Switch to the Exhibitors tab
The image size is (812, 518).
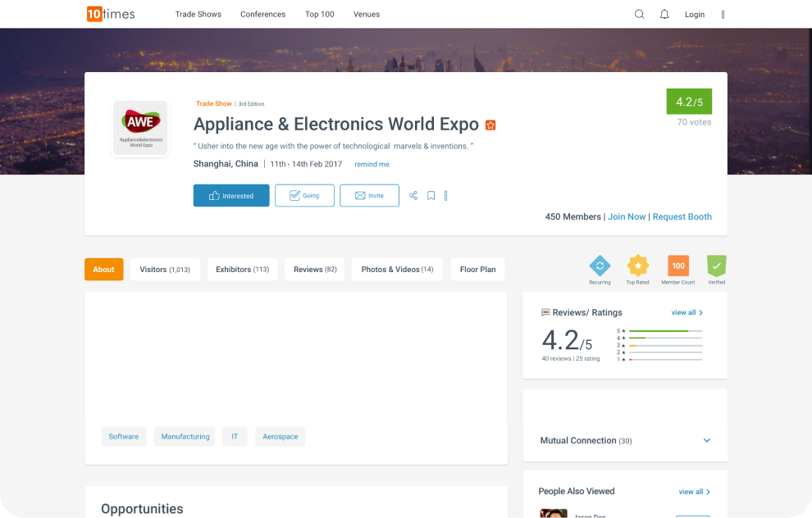[x=242, y=270]
